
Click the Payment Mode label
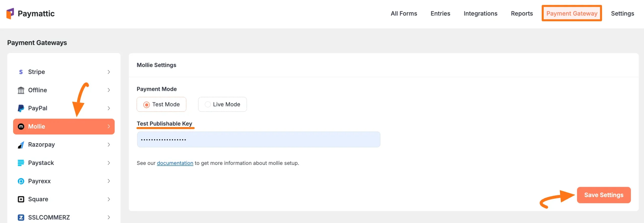coord(157,89)
